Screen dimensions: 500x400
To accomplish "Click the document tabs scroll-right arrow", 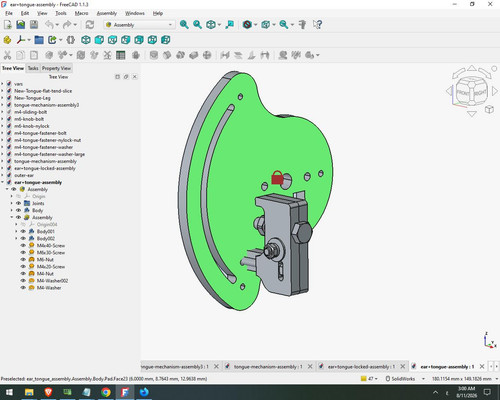I will pyautogui.click(x=497, y=367).
